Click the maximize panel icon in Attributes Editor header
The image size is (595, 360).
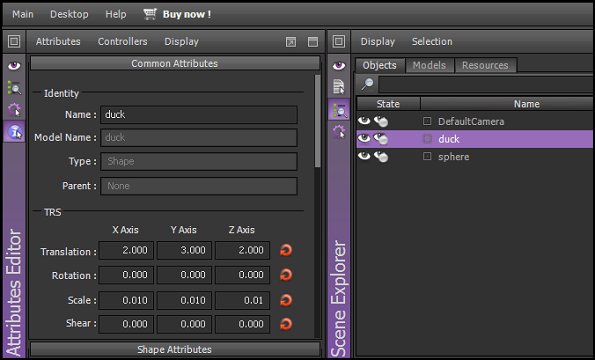(313, 42)
